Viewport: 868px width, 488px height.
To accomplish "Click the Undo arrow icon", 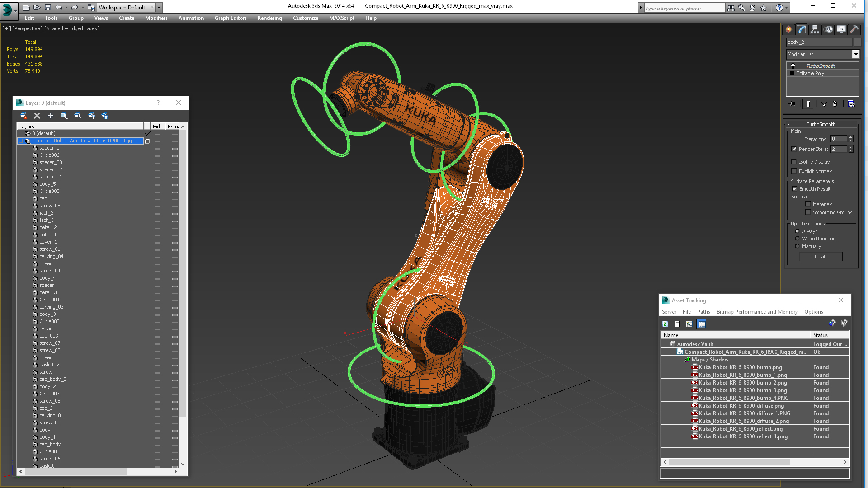I will coord(58,7).
